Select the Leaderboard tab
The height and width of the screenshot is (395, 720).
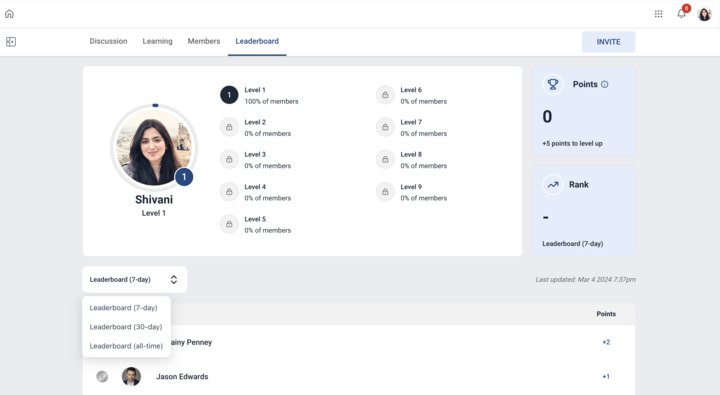click(257, 41)
